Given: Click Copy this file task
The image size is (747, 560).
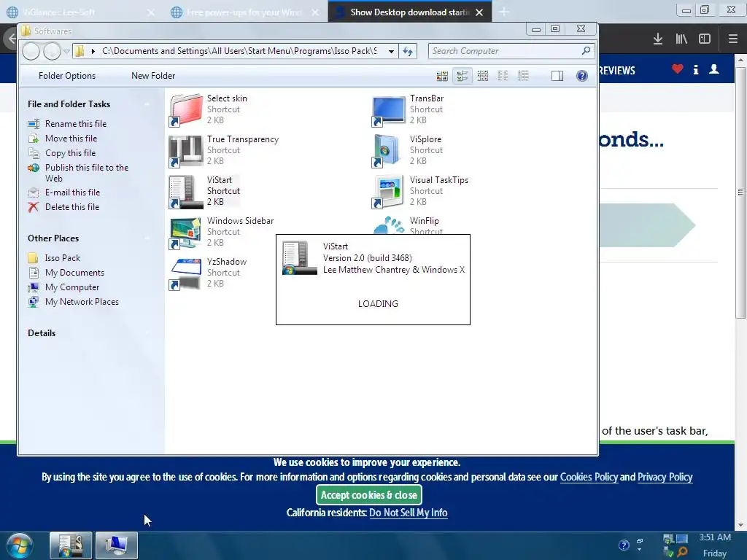Looking at the screenshot, I should [71, 153].
